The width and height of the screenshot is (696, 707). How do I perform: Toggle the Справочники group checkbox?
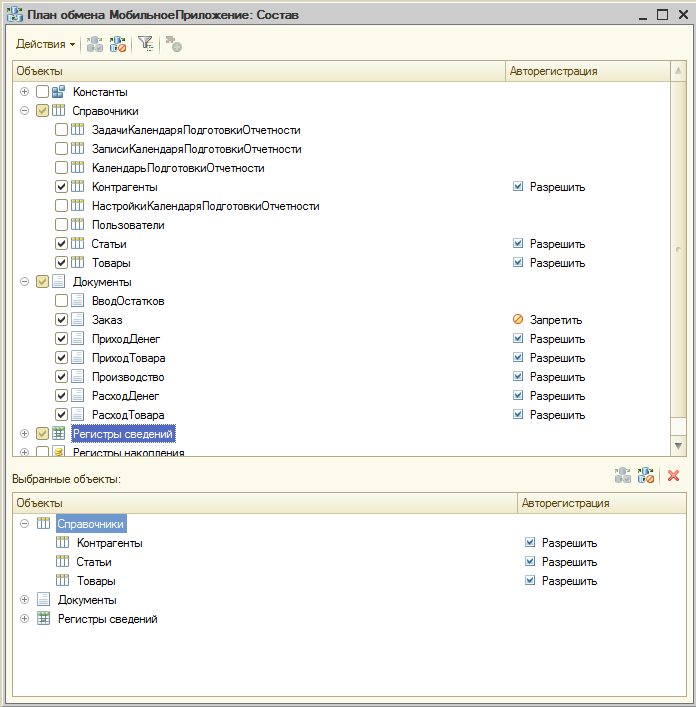pos(42,110)
